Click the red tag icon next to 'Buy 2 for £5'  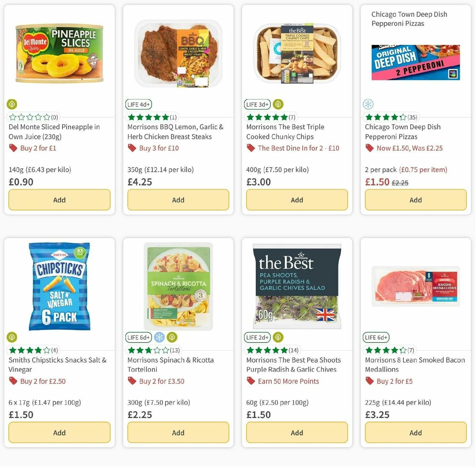coord(369,381)
